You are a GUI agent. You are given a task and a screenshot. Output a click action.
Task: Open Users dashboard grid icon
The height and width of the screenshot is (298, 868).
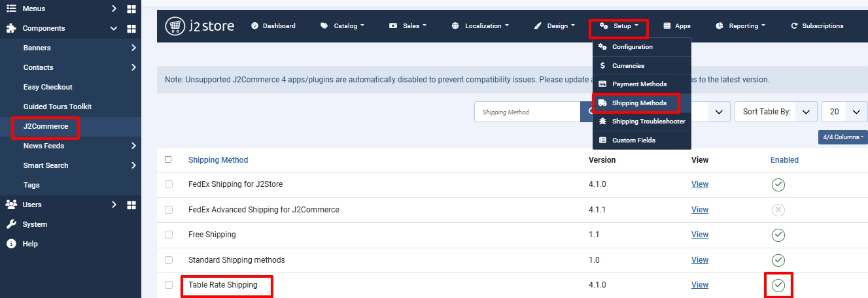click(x=131, y=205)
